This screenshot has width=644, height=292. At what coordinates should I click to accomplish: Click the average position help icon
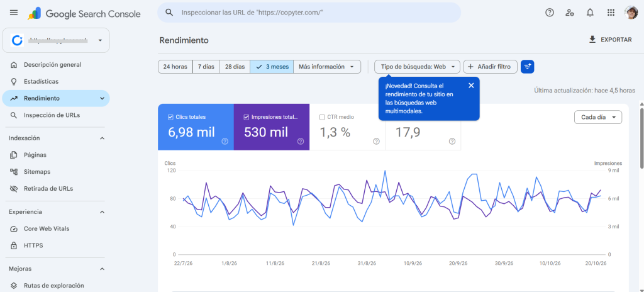(452, 142)
